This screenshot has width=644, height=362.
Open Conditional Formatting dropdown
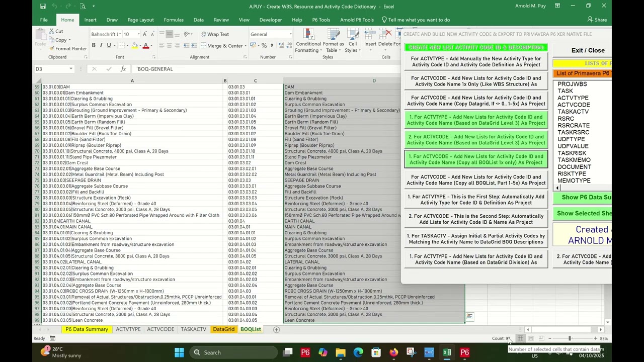click(308, 41)
